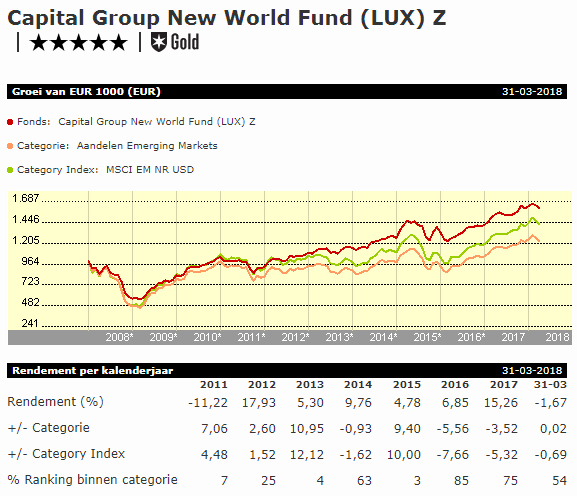
Task: Click the 2017 column header in table
Action: (x=504, y=385)
